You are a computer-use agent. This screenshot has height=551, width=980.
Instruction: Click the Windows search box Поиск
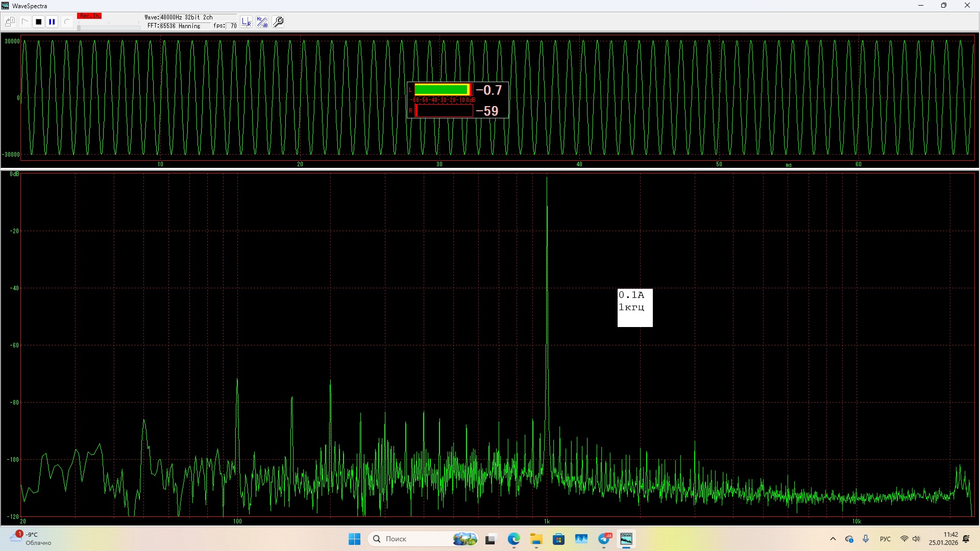pos(413,539)
